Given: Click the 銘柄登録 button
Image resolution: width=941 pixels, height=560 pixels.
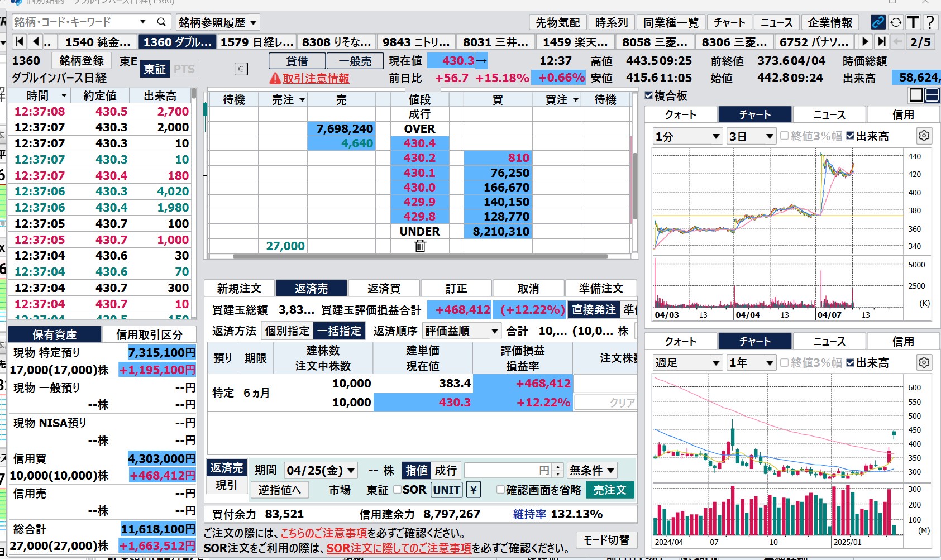Looking at the screenshot, I should click(x=82, y=60).
